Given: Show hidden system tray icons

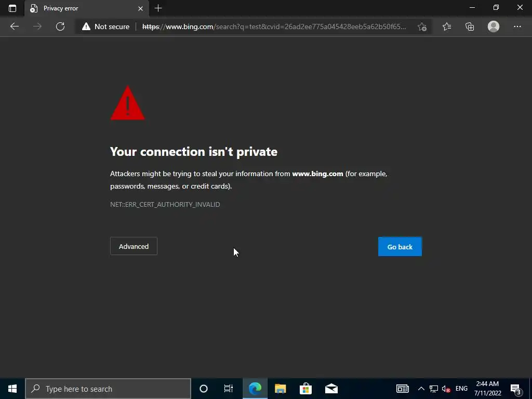Looking at the screenshot, I should pyautogui.click(x=421, y=389).
